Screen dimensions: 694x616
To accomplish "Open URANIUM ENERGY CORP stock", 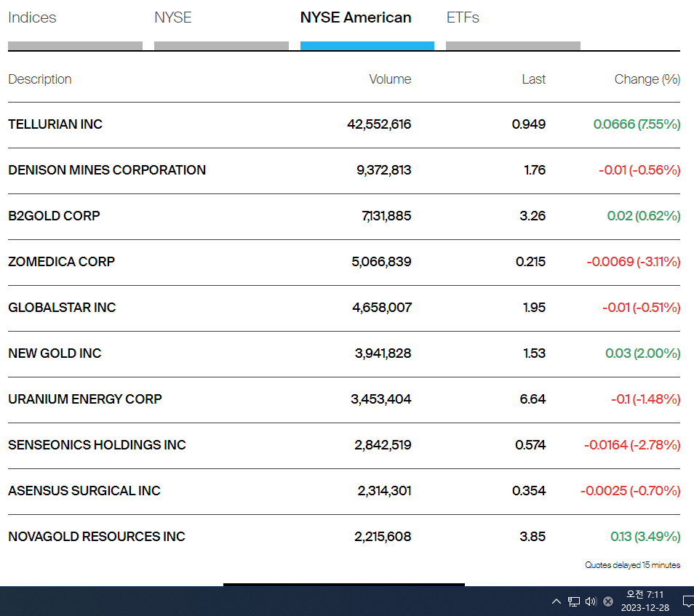I will coord(85,399).
